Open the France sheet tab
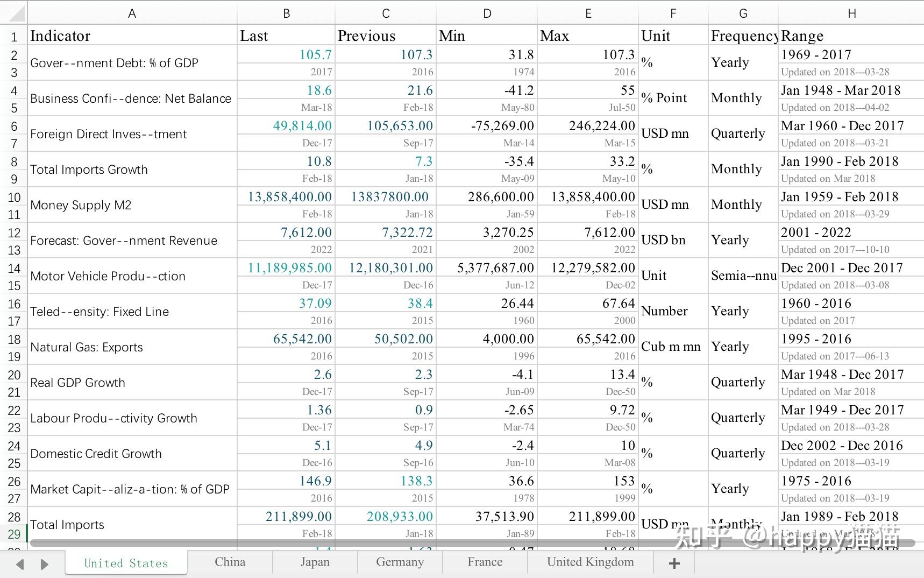924x578 pixels. [484, 562]
